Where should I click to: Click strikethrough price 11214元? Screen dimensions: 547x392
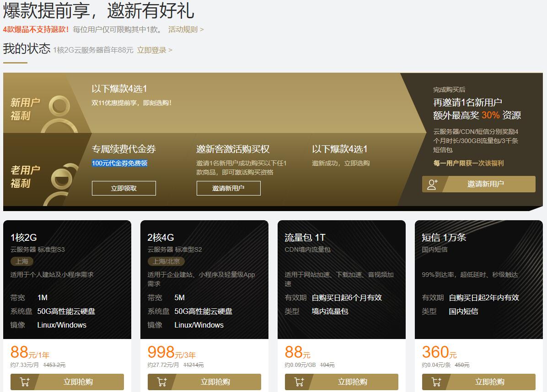[x=193, y=365]
